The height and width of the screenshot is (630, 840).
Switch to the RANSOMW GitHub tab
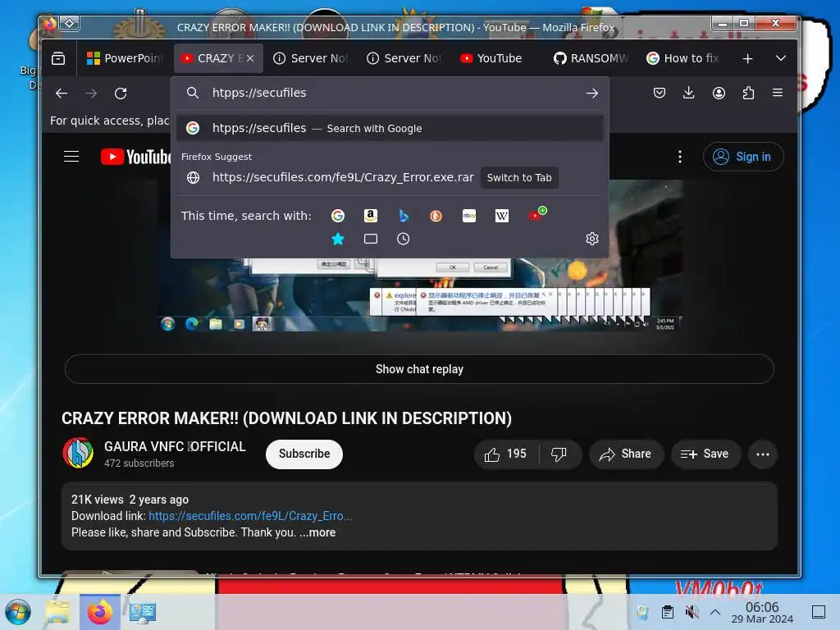click(591, 58)
